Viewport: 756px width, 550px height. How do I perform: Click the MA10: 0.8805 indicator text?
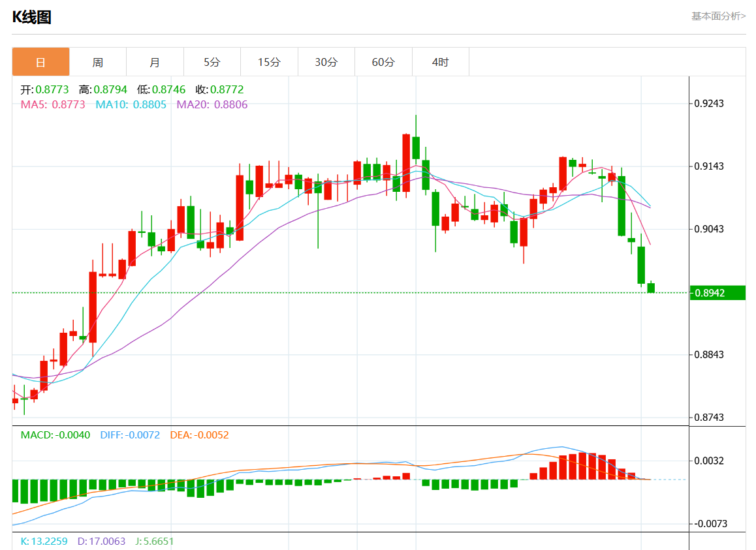pyautogui.click(x=131, y=104)
